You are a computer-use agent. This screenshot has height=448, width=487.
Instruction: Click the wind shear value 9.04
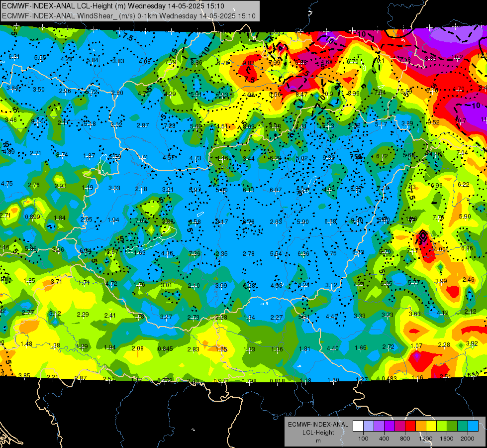(38, 121)
